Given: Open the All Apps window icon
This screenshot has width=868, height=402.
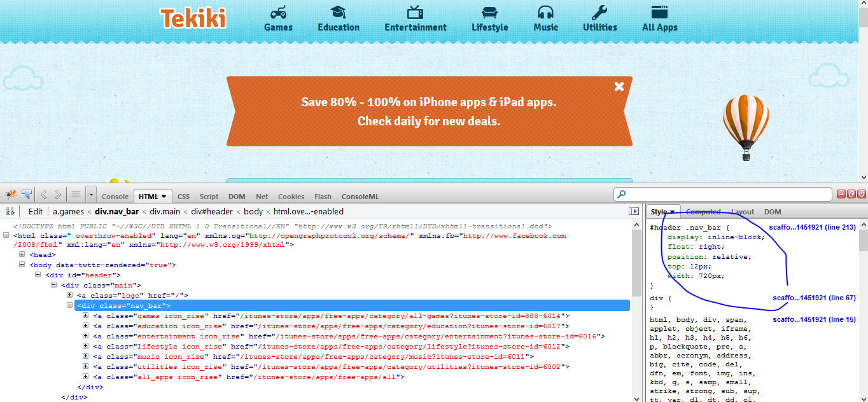Looking at the screenshot, I should pos(659,12).
